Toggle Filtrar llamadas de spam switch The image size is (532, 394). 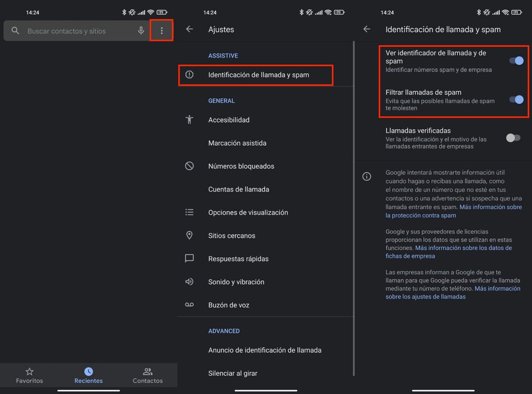click(516, 100)
